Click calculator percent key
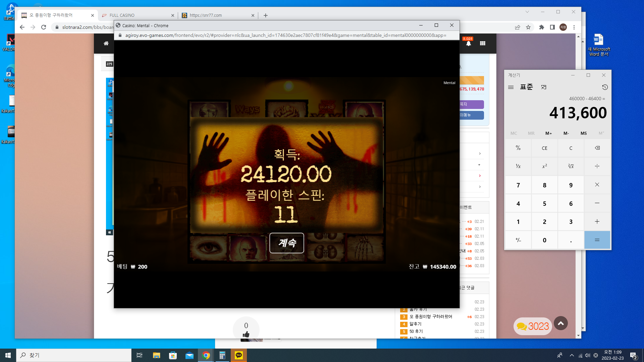 518,148
